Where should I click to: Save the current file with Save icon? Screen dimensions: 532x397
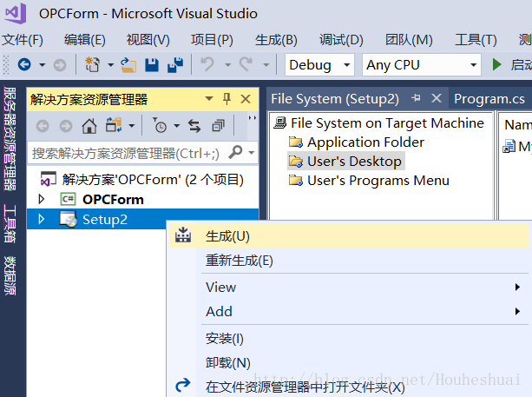(x=152, y=65)
